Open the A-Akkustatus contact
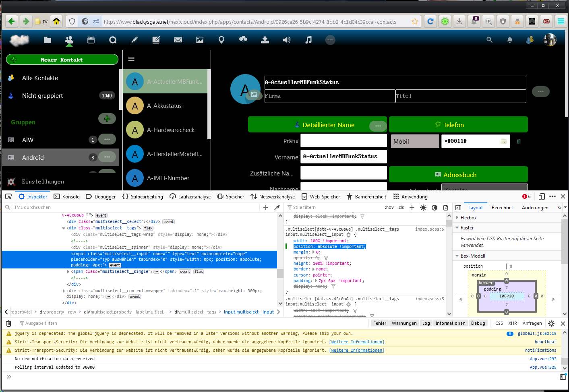This screenshot has height=392, width=569. [x=165, y=106]
